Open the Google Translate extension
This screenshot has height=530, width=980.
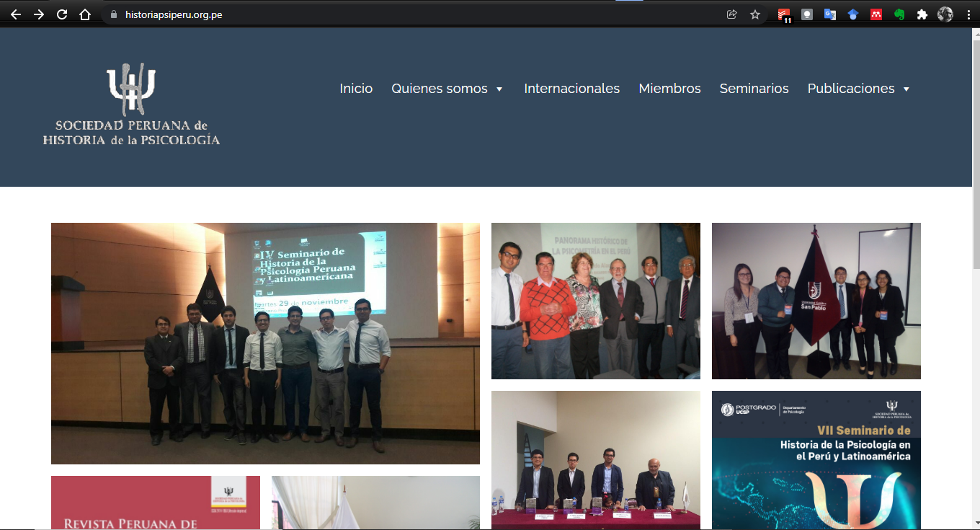(830, 14)
